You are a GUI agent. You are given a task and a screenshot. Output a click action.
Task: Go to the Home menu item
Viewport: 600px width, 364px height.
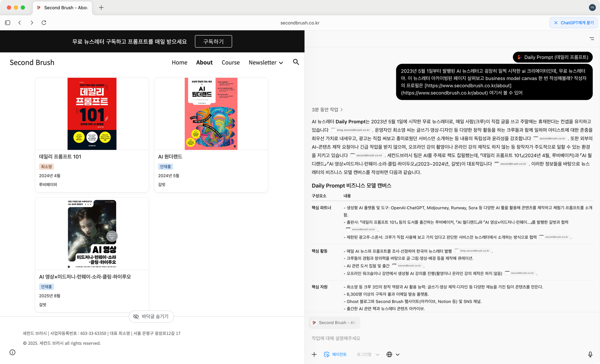point(179,62)
